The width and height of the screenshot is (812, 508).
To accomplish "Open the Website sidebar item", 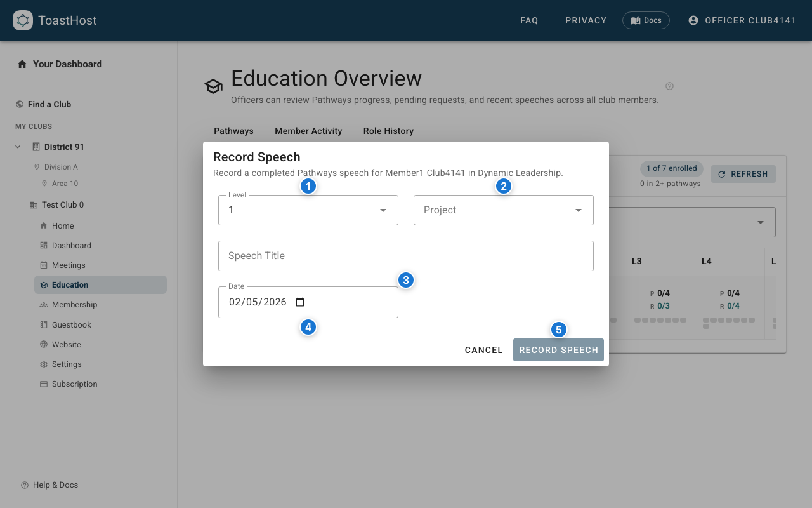I will (x=100, y=344).
